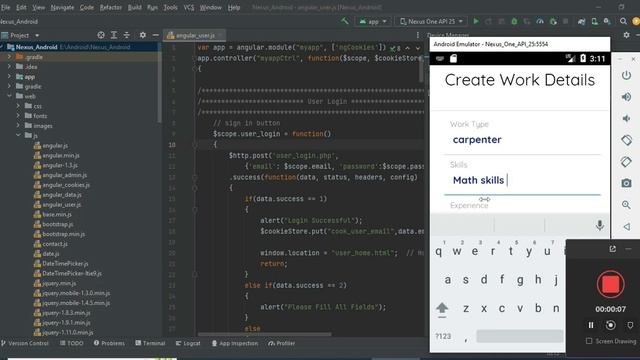Click the emulator back triangle button
This screenshot has width=640, height=360.
click(627, 226)
